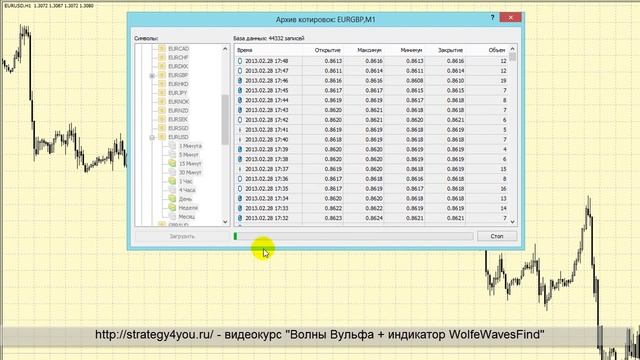Viewport: 640px width, 360px height.
Task: Click the EURNOK symbol folder icon
Action: tap(162, 102)
